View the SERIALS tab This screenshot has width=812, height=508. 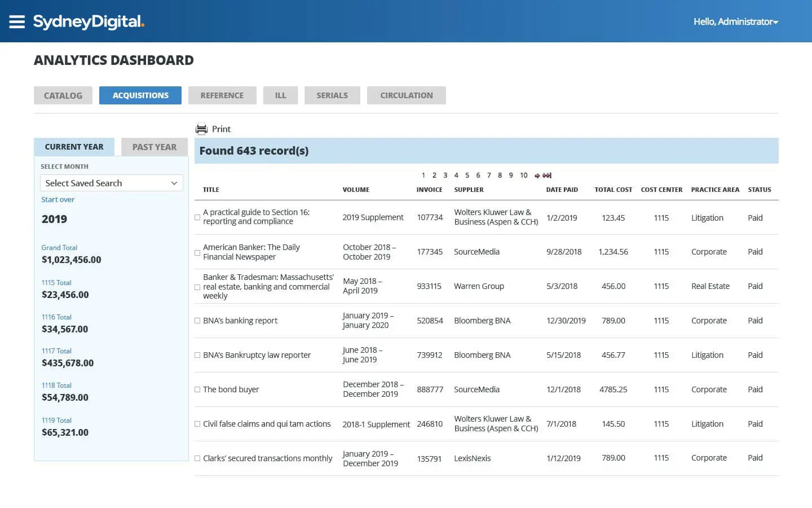332,95
